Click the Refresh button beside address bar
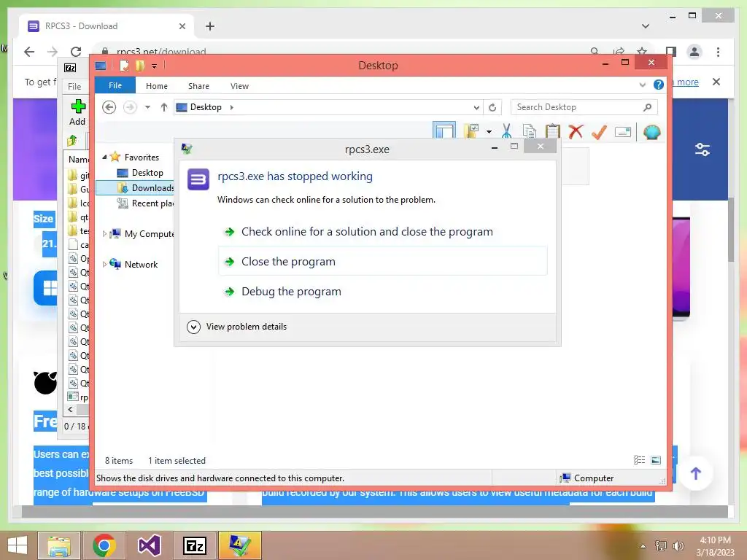 (492, 108)
